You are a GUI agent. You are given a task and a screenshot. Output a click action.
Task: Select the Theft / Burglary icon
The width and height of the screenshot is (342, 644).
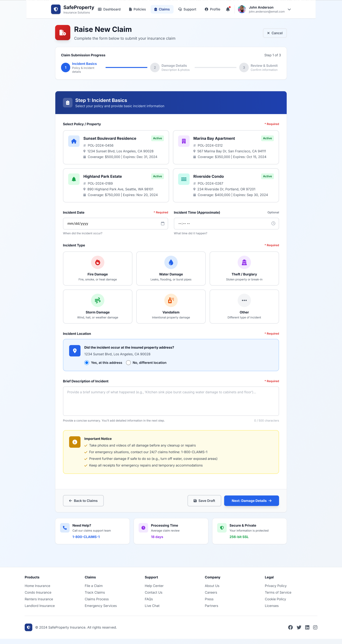pos(244,262)
